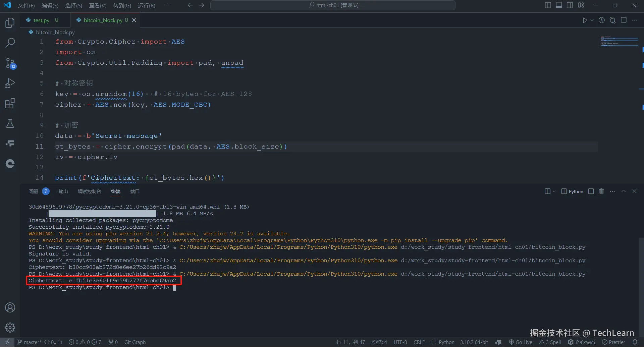Viewport: 644px width, 347px height.
Task: Show more menu items ellipsis in title bar
Action: tap(167, 5)
